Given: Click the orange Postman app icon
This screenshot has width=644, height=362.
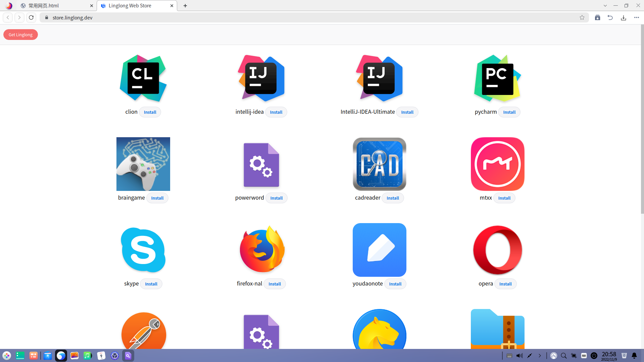Looking at the screenshot, I should (x=144, y=330).
